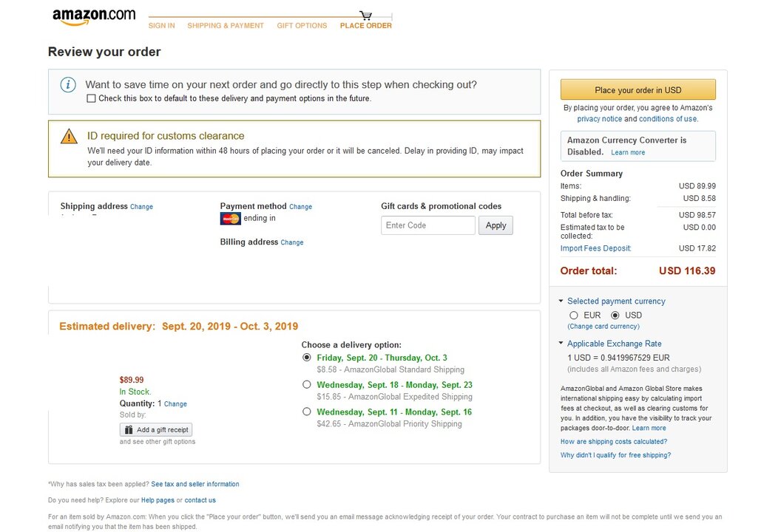Click the MasterCard payment card icon
Viewport: 761px width, 532px height.
click(231, 219)
